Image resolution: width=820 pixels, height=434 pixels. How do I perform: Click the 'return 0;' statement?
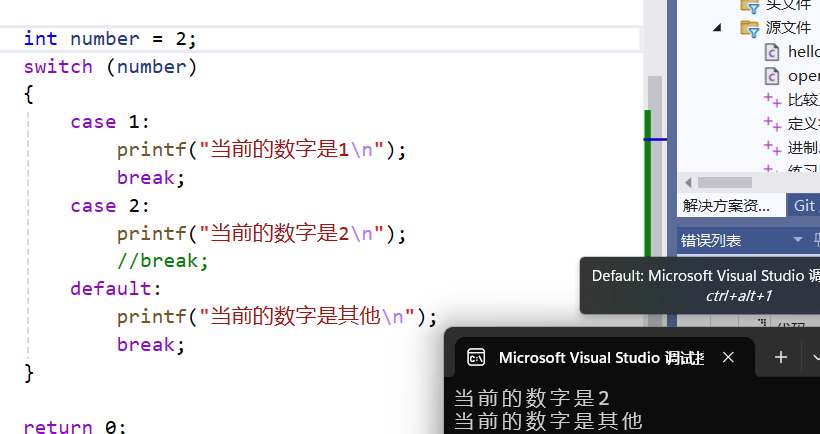(75, 427)
